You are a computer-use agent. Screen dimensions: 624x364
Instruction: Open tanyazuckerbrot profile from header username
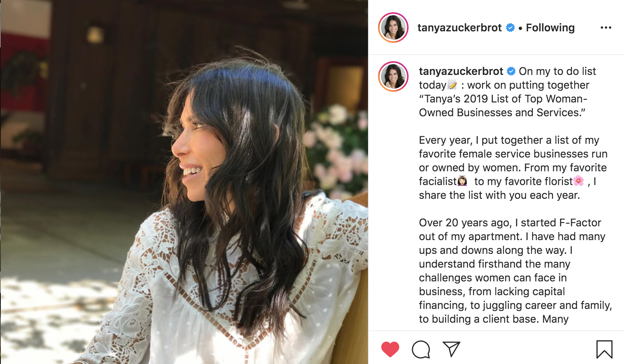[x=459, y=28]
